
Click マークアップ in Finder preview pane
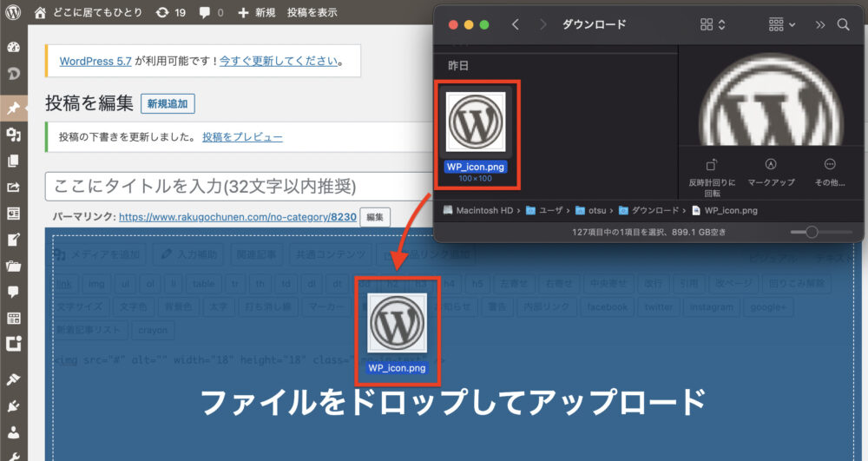771,173
